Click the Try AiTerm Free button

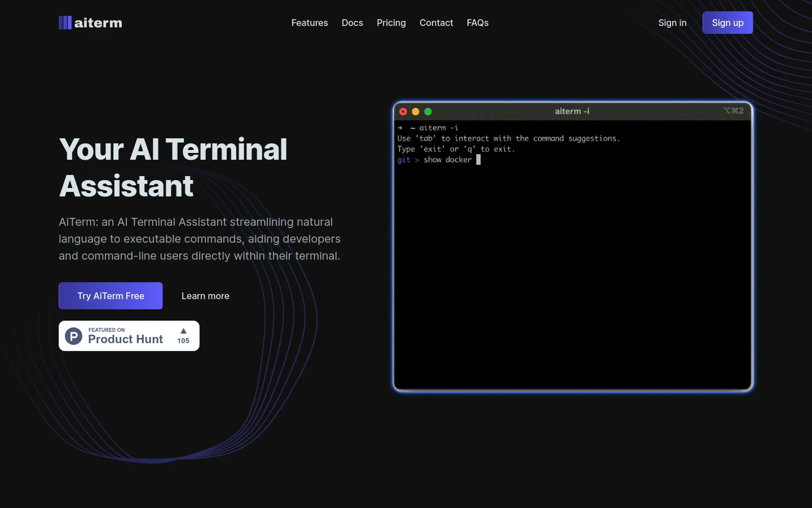(111, 295)
